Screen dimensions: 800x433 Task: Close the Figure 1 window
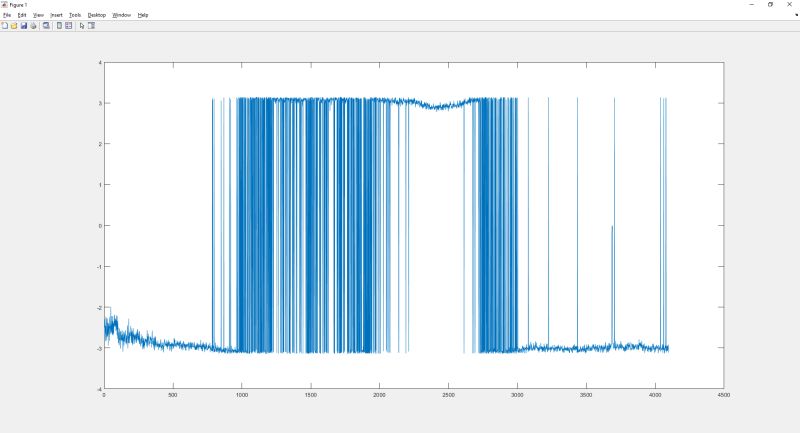(789, 5)
